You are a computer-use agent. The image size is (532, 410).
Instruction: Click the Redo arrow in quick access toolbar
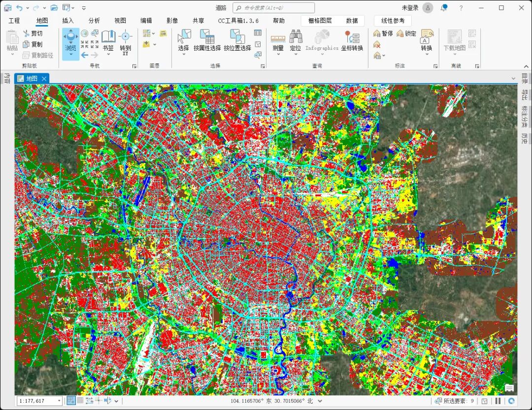pos(36,8)
